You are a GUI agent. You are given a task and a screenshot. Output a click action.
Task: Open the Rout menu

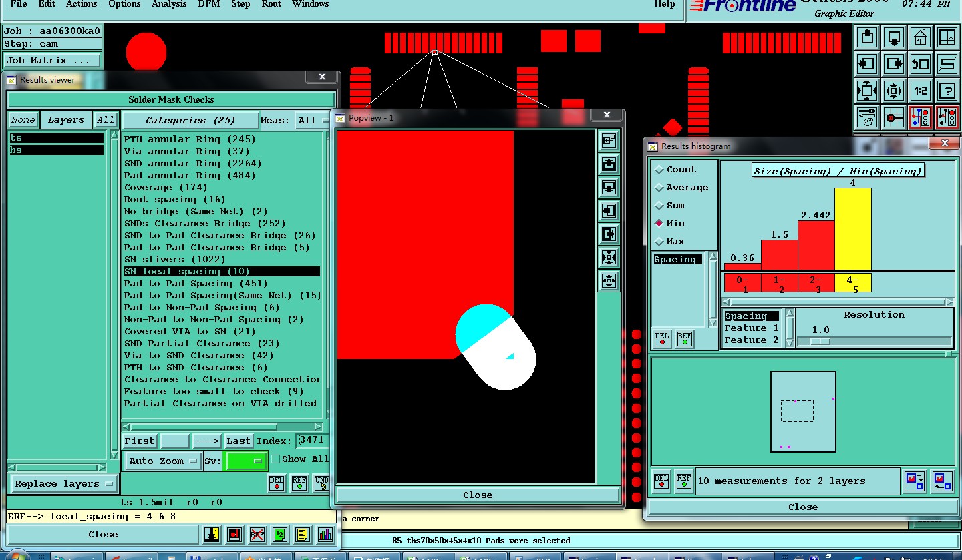pos(271,4)
